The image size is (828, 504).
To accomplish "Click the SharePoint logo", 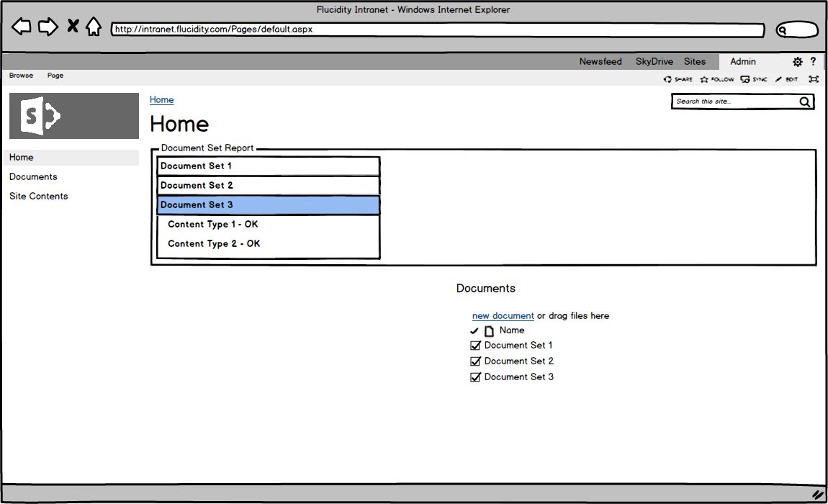I will [74, 116].
